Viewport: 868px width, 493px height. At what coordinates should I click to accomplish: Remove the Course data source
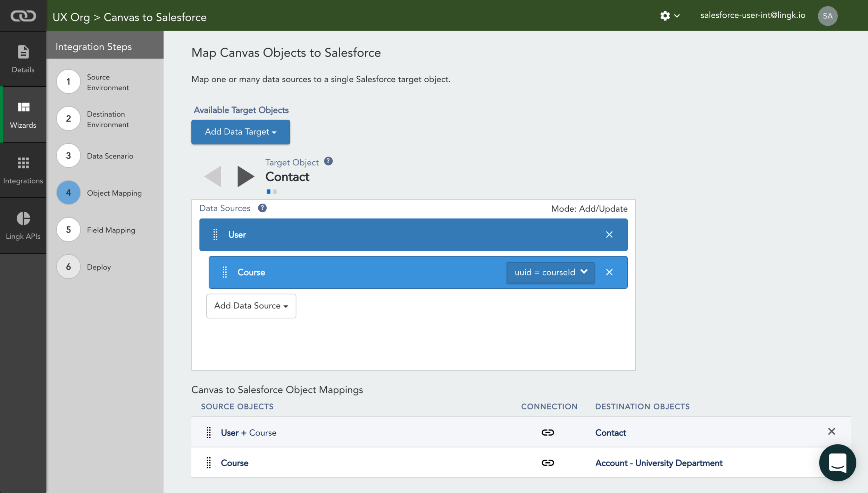(x=609, y=272)
